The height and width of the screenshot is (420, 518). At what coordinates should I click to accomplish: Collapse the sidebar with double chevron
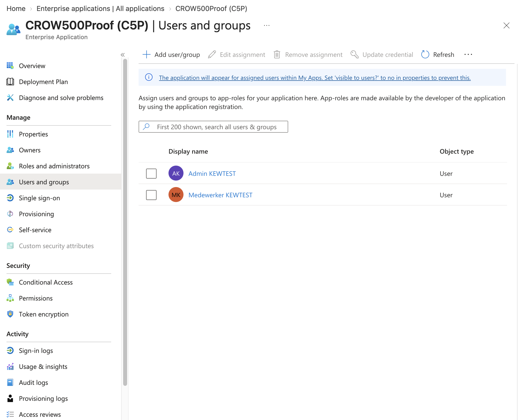point(123,55)
